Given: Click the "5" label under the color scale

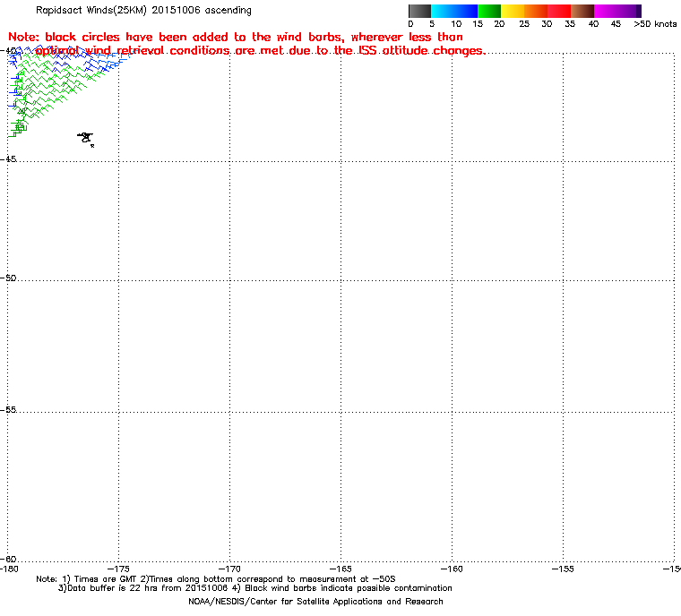Looking at the screenshot, I should coord(432,24).
